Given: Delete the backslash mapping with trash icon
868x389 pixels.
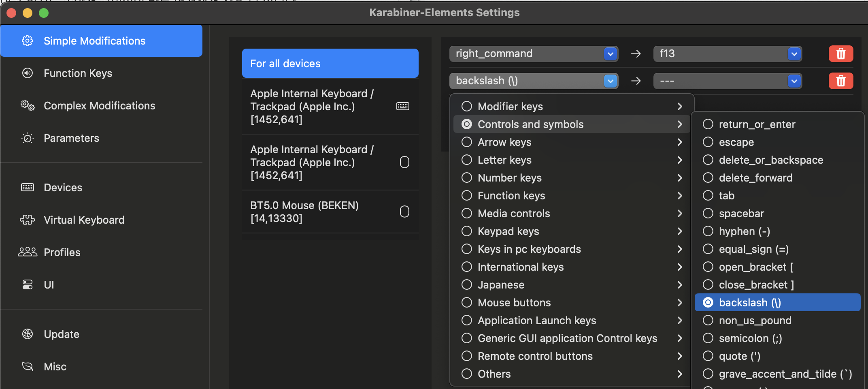Looking at the screenshot, I should click(841, 81).
